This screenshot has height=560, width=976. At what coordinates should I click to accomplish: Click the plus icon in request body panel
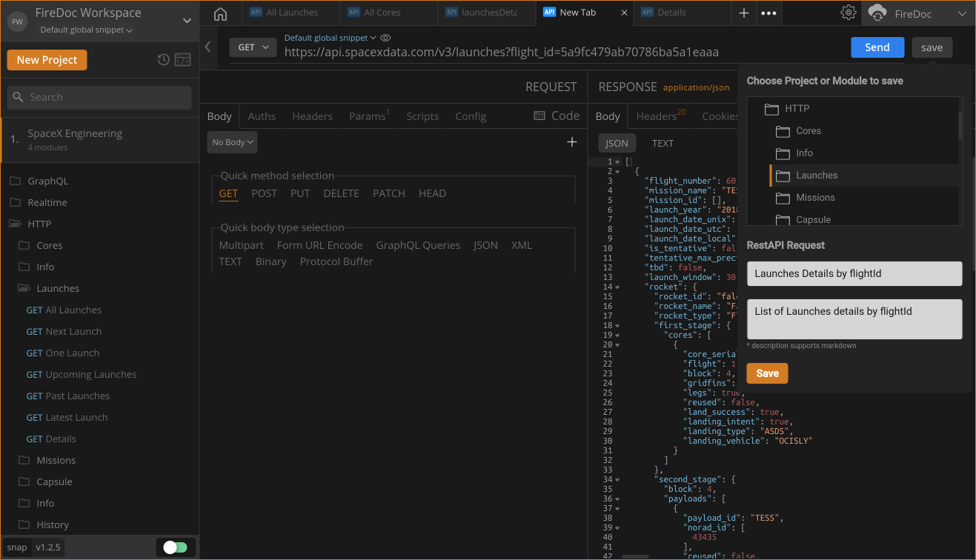tap(572, 141)
